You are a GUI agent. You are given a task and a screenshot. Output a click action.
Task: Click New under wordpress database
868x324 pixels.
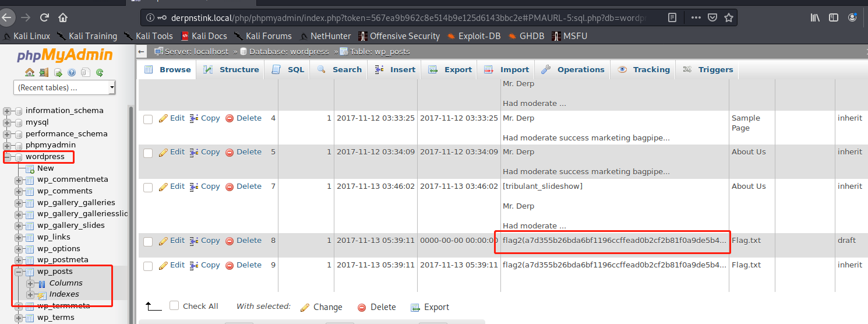pyautogui.click(x=45, y=168)
